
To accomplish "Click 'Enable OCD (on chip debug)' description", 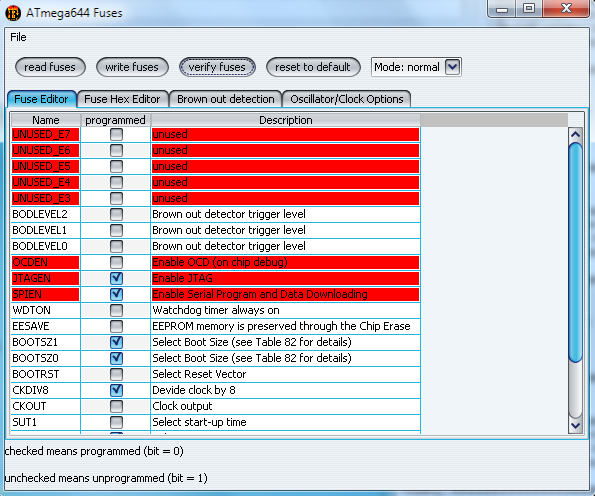I will click(285, 262).
